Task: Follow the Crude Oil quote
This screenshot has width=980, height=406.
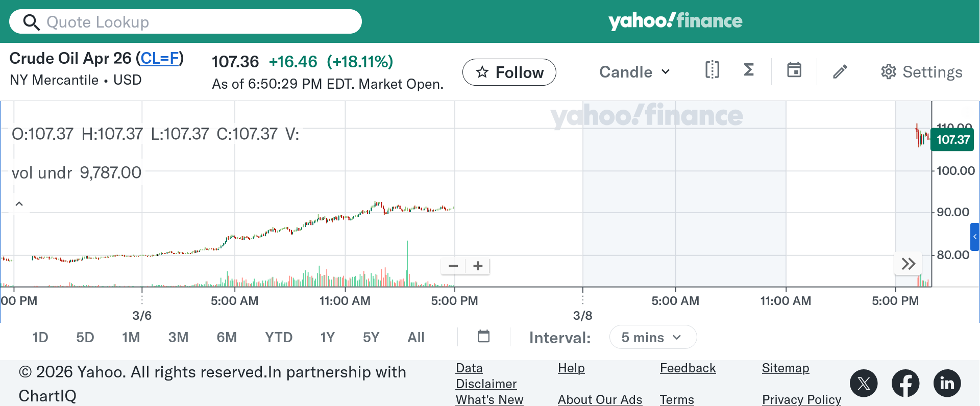Action: point(509,72)
